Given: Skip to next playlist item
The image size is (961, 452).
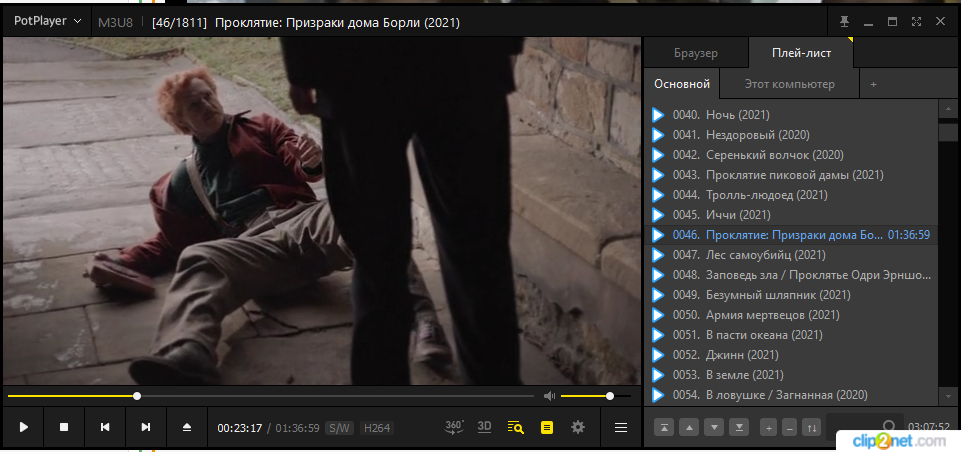Looking at the screenshot, I should point(146,427).
